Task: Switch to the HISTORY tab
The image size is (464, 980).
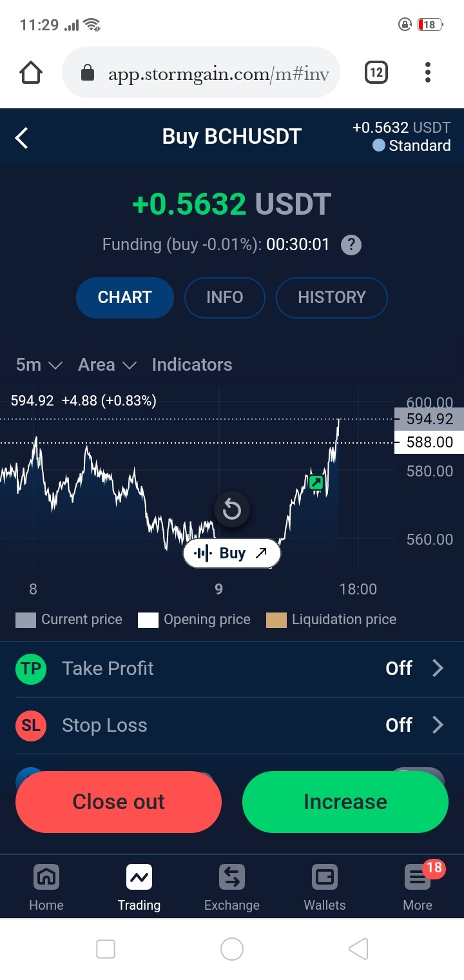Action: [332, 298]
